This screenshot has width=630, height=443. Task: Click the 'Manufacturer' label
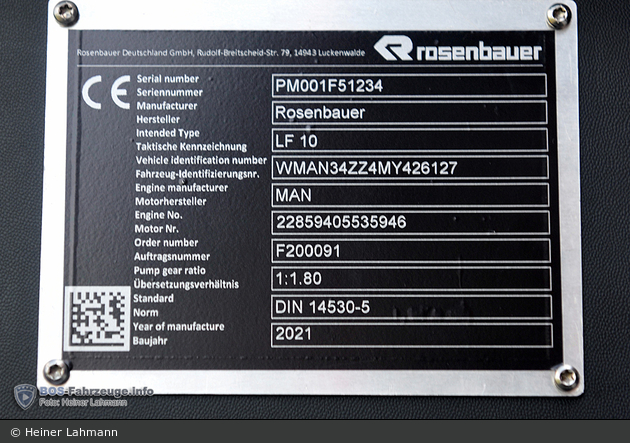167,106
